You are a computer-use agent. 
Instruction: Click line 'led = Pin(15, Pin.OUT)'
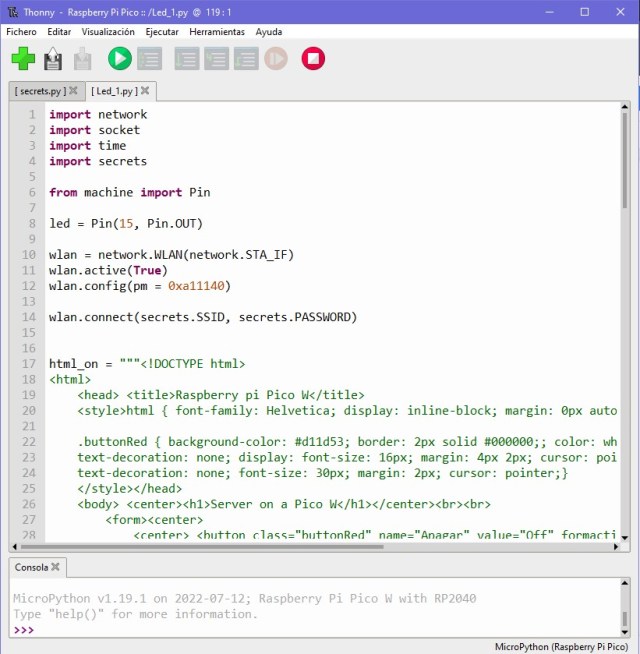(x=126, y=224)
